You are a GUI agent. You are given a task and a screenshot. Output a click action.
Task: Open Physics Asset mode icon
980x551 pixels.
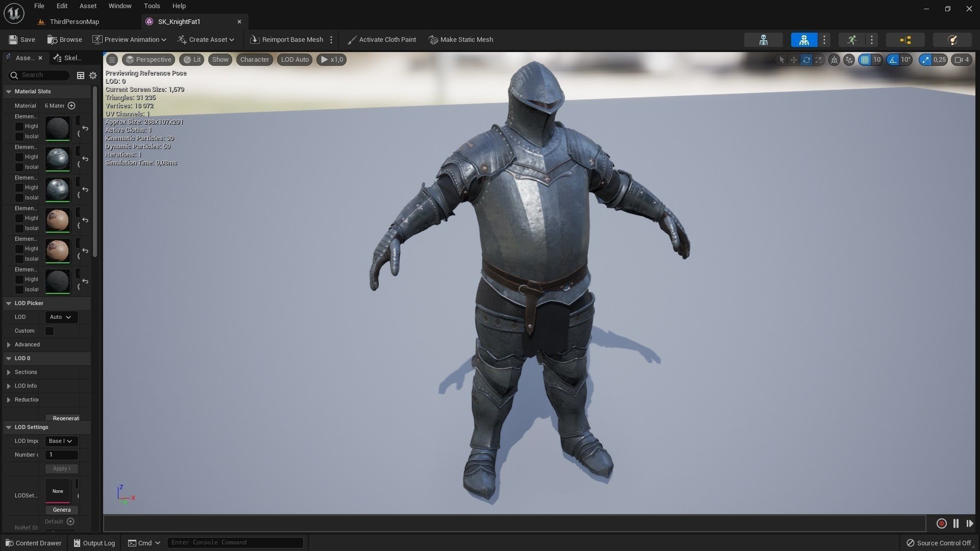pos(952,40)
